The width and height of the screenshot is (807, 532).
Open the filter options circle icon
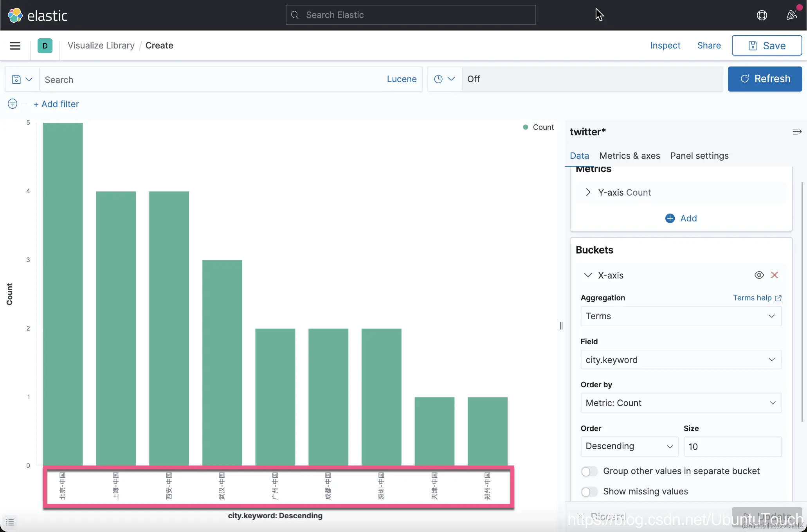coord(13,104)
